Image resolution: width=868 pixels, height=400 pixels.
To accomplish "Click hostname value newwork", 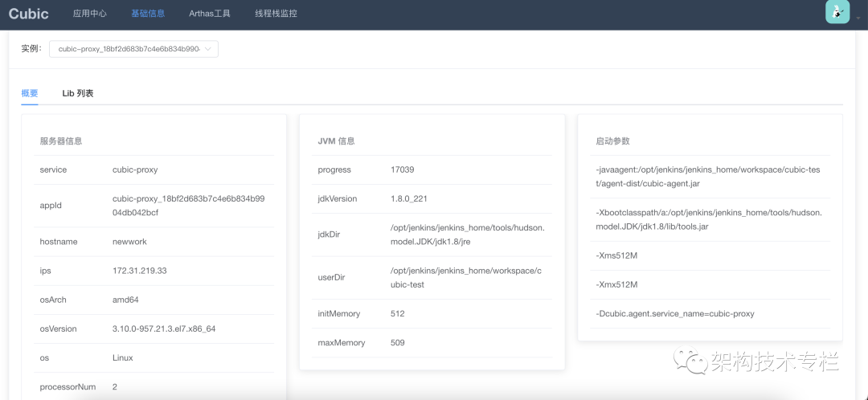I will pyautogui.click(x=129, y=242).
